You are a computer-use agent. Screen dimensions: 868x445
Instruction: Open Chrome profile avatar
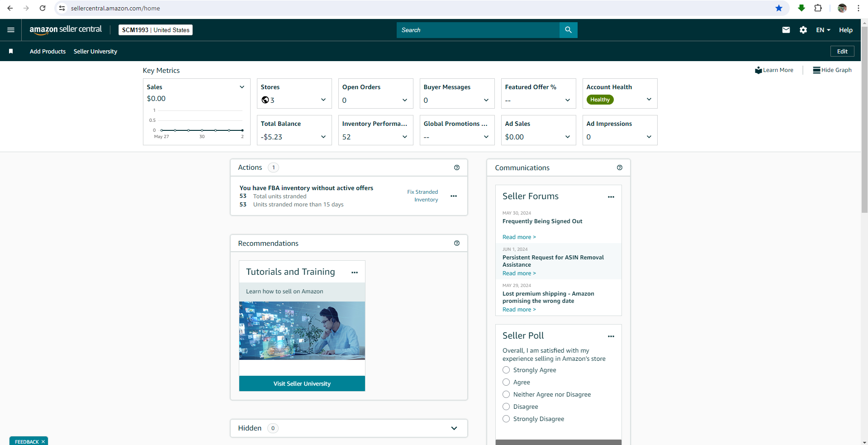point(842,8)
